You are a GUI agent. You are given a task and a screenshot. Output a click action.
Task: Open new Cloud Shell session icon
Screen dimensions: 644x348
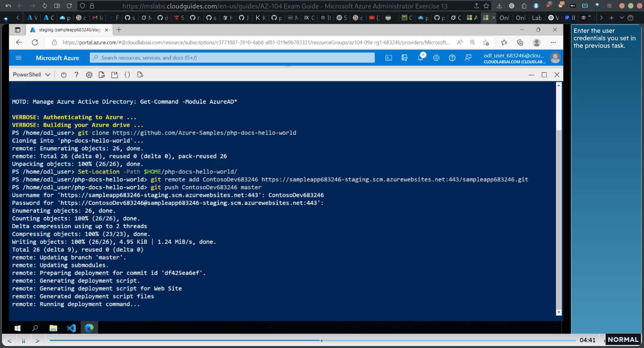pos(115,75)
